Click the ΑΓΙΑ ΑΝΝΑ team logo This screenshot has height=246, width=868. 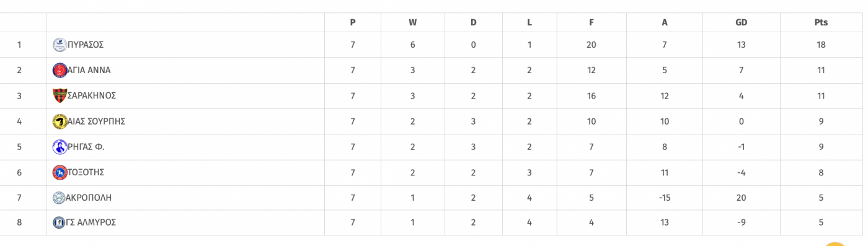pos(60,70)
